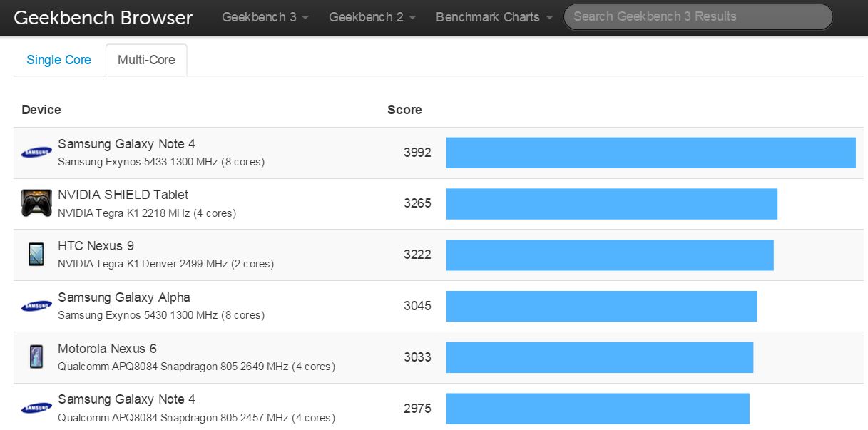The height and width of the screenshot is (430, 868).
Task: Click the score value 2975
Action: tap(417, 409)
